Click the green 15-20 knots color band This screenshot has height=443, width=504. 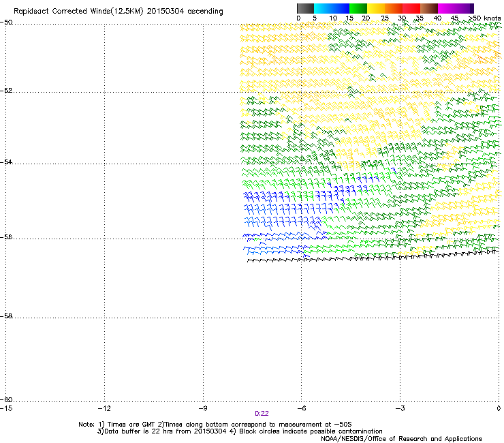(x=358, y=8)
